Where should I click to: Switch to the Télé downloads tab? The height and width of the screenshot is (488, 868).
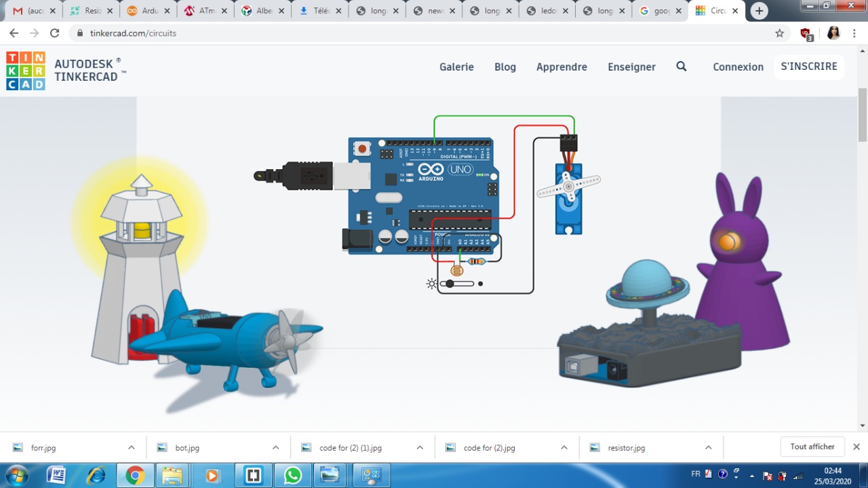click(x=319, y=11)
